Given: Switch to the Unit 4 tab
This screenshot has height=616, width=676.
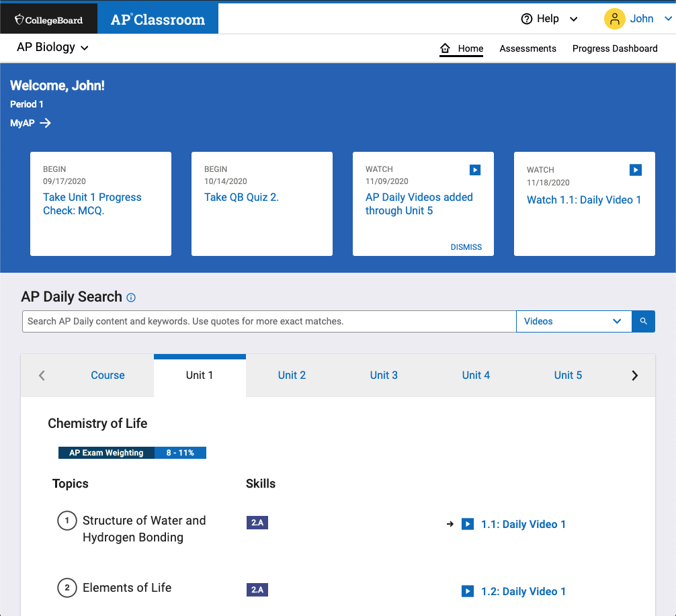Looking at the screenshot, I should coord(476,375).
